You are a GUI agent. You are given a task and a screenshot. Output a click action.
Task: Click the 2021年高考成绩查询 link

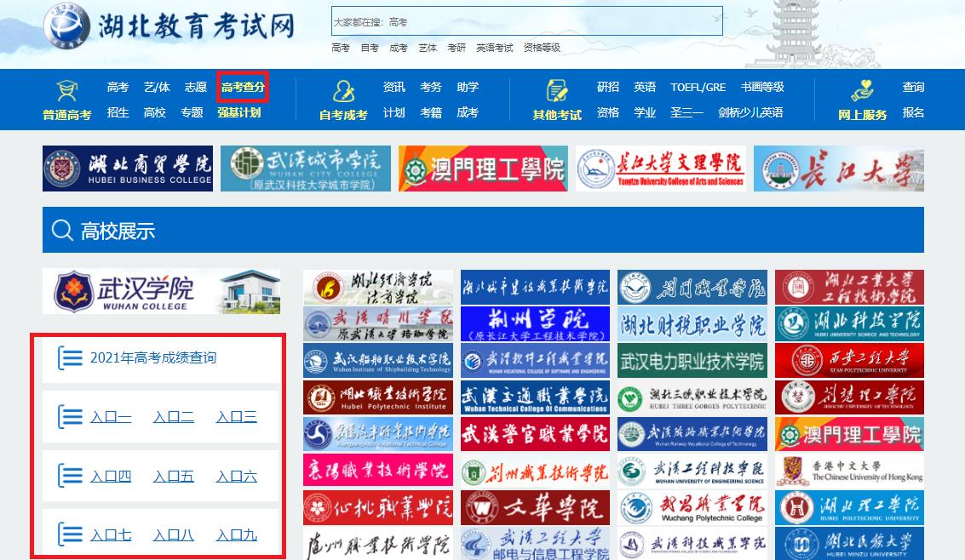[153, 358]
